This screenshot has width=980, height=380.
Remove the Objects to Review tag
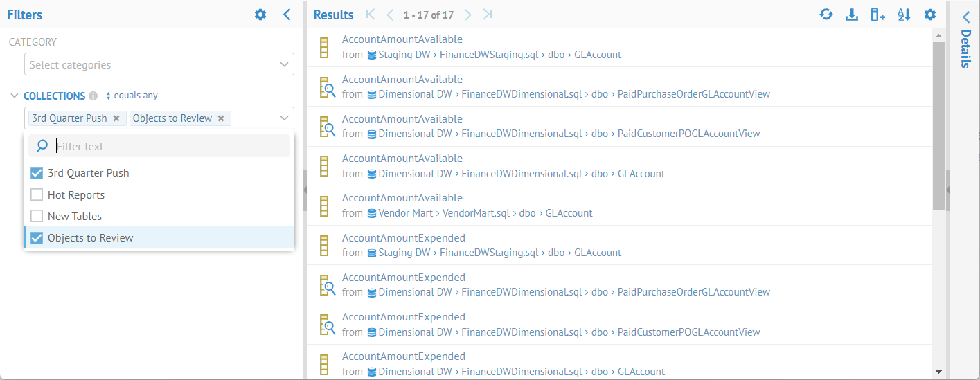221,118
